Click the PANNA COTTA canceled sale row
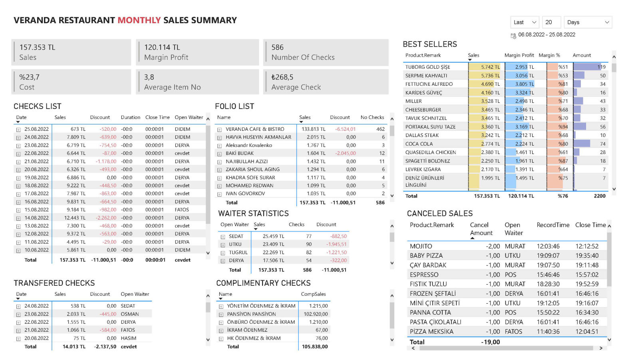 click(507, 313)
